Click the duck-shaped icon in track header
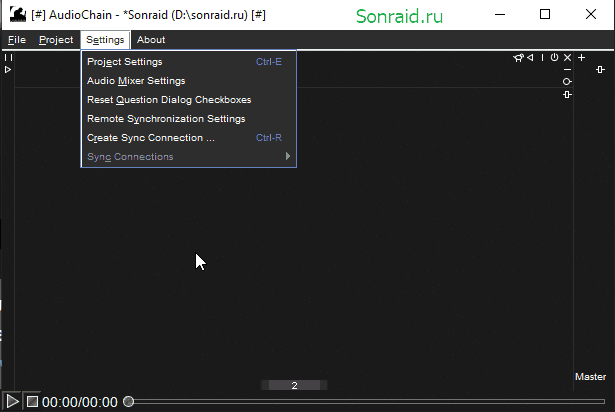Image resolution: width=615 pixels, height=412 pixels. [518, 58]
